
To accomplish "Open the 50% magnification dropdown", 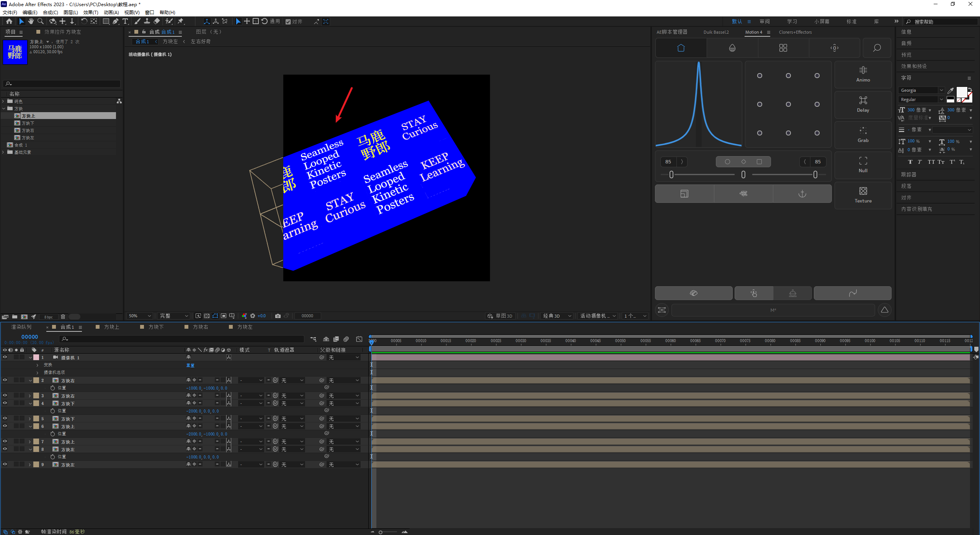I will click(x=140, y=316).
